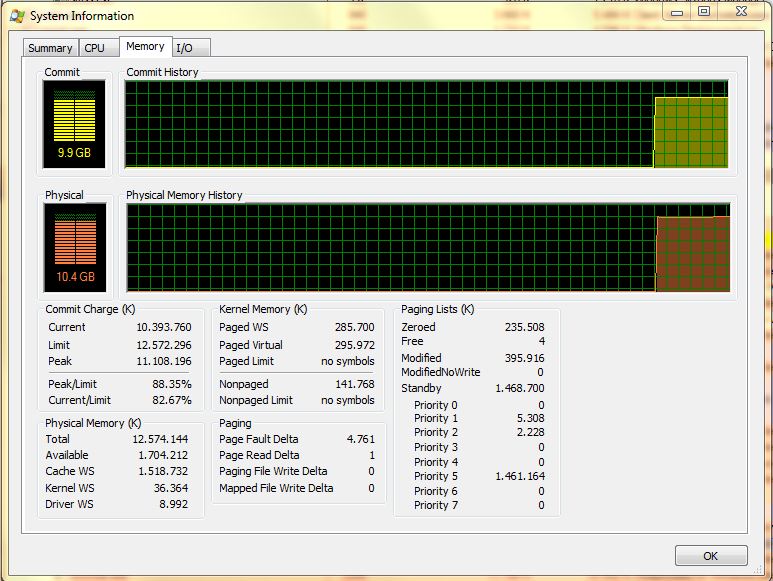Click the Priority 3 label

[x=436, y=447]
